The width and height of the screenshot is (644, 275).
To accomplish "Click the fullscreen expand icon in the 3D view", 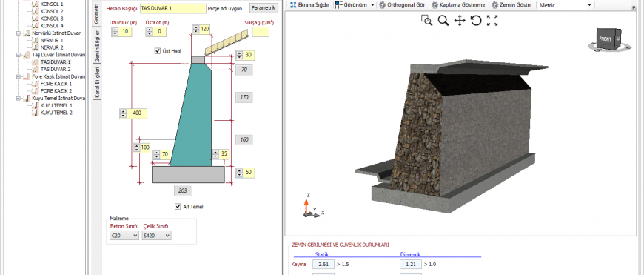I will 492,20.
